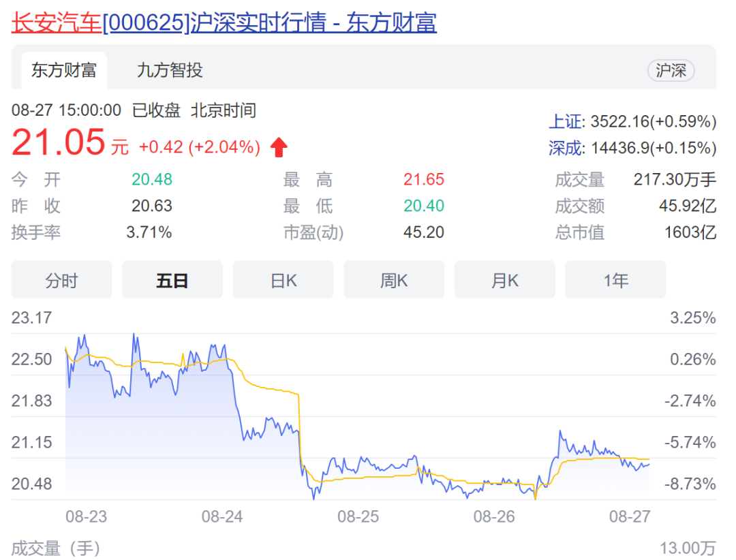Click the timestamp 08-27 15:00:00
Screen dimensions: 736x560
click(x=66, y=110)
